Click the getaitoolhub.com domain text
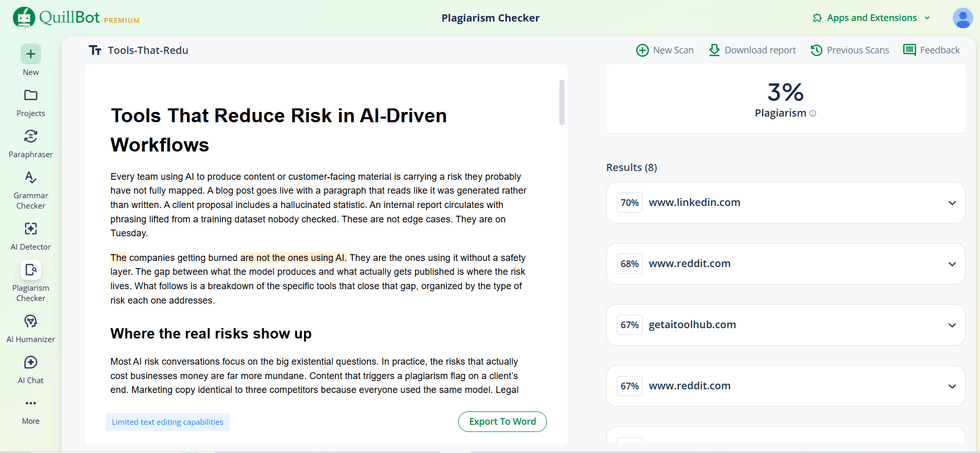Viewport: 980px width, 453px height. (x=692, y=325)
